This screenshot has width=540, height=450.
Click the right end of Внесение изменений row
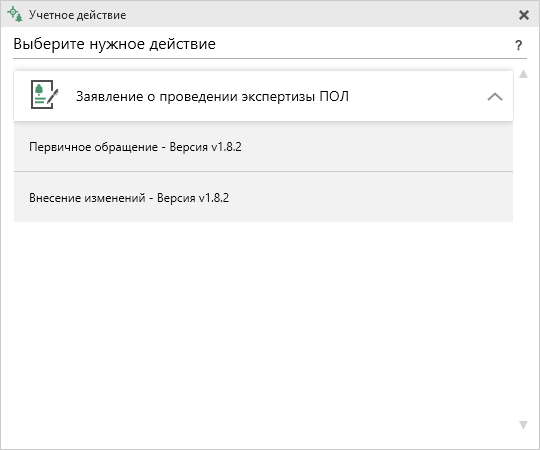tap(482, 197)
